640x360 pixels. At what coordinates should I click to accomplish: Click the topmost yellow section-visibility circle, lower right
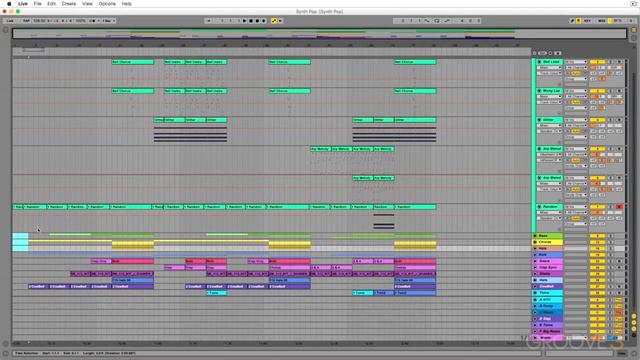point(634,316)
